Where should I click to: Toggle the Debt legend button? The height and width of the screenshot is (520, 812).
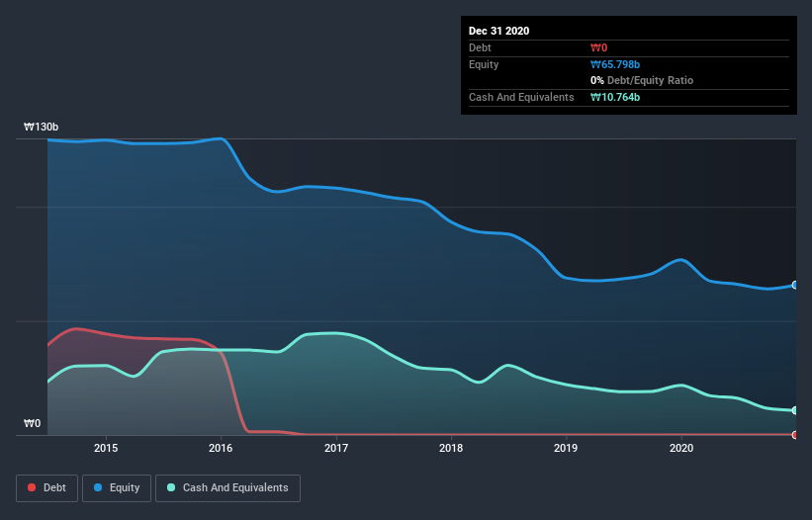46,488
